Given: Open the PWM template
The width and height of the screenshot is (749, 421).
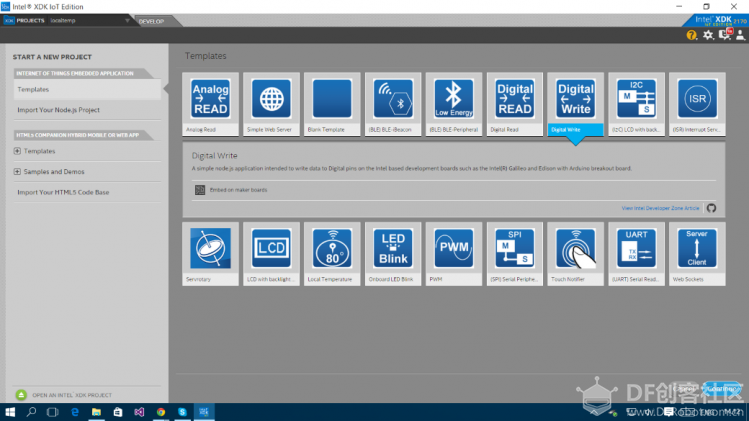Looking at the screenshot, I should [454, 254].
